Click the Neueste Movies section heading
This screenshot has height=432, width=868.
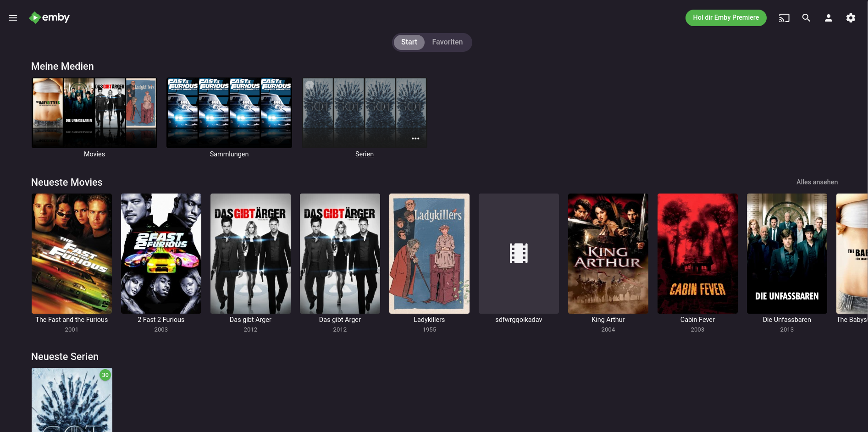pyautogui.click(x=67, y=183)
